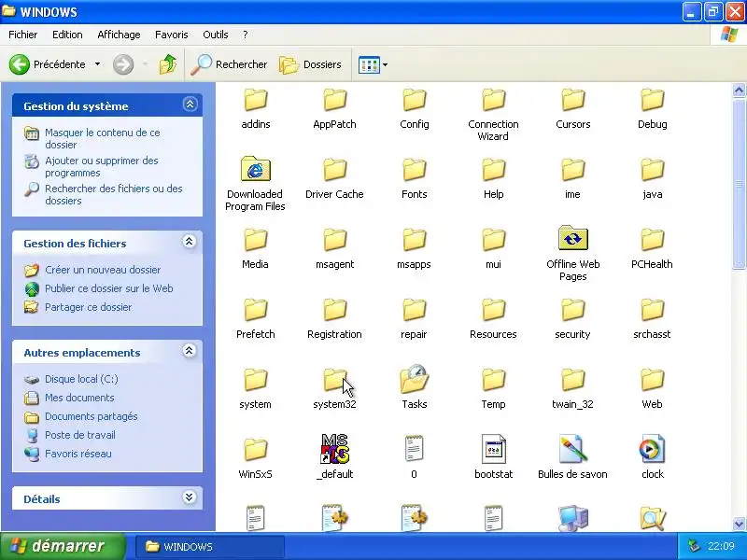Open the twain_32 folder
The width and height of the screenshot is (747, 560).
click(572, 386)
